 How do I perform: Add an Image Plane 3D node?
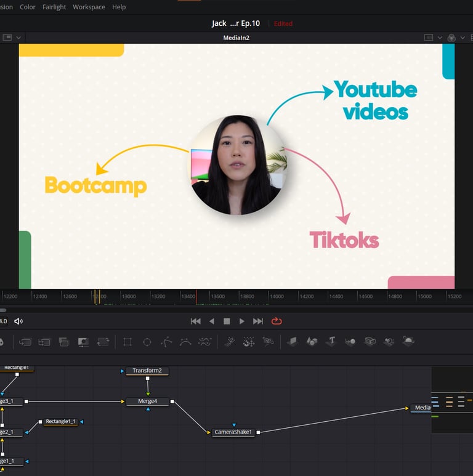[x=293, y=341]
